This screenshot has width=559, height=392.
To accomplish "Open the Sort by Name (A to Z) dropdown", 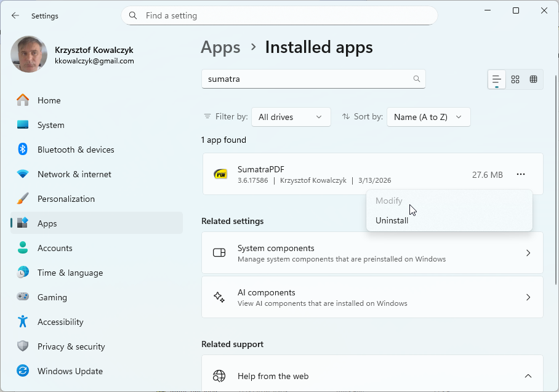I will pyautogui.click(x=428, y=117).
